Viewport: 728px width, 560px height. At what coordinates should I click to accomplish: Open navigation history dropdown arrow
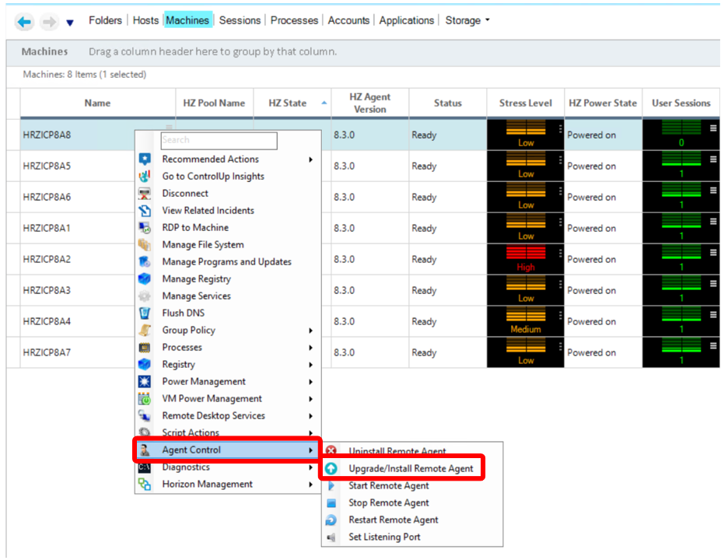pyautogui.click(x=70, y=23)
